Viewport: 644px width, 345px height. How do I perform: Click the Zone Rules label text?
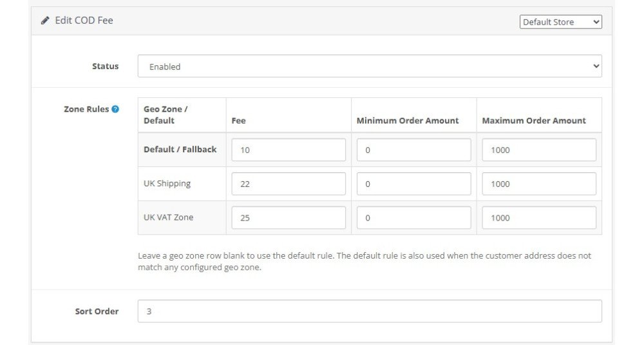pyautogui.click(x=86, y=110)
